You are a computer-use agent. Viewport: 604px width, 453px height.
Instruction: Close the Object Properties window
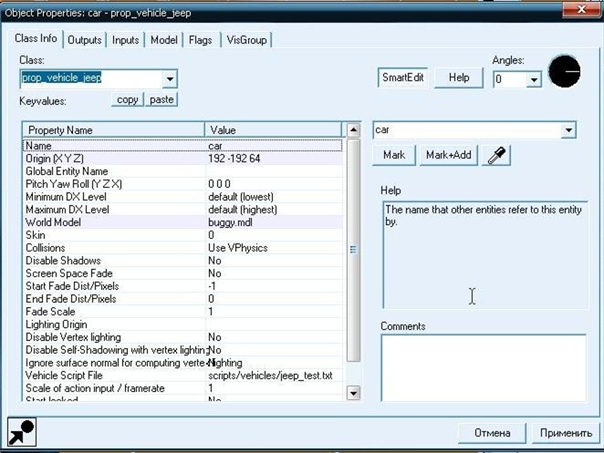click(582, 9)
